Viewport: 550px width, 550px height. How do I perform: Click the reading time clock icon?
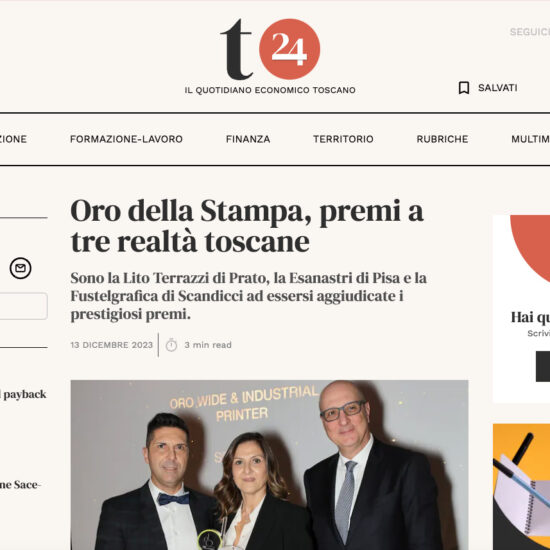171,345
